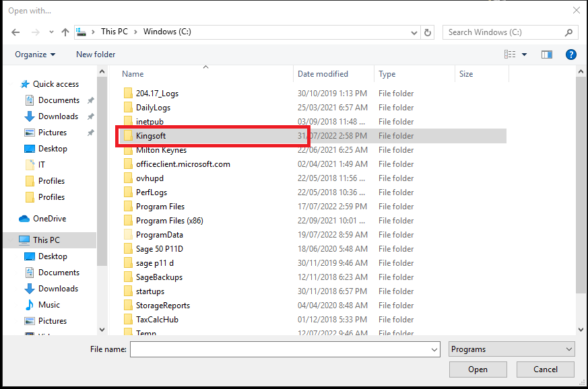Open the view options dropdown arrow
588x389 pixels.
point(524,55)
